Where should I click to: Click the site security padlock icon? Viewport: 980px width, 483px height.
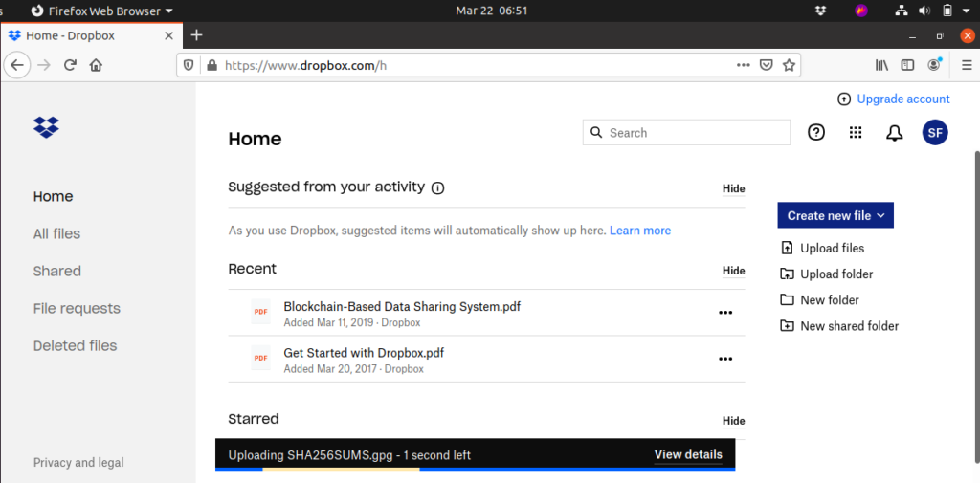[x=212, y=65]
